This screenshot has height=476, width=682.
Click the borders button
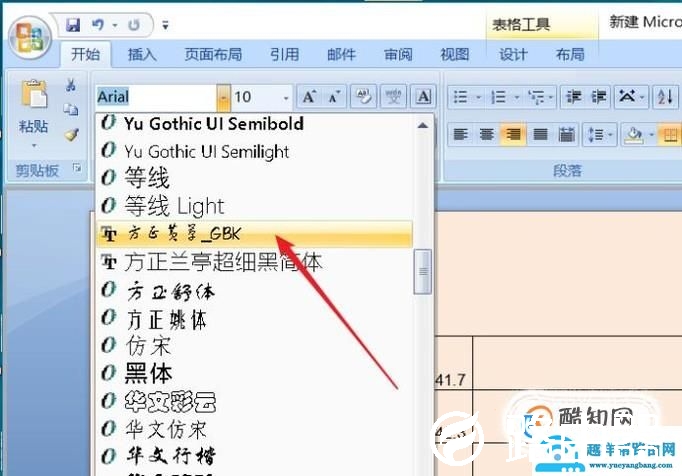click(670, 134)
